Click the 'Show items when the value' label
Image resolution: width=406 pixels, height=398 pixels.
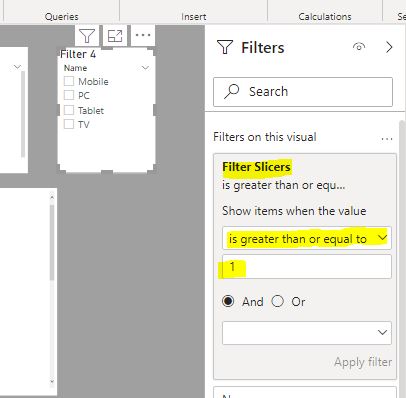(294, 211)
